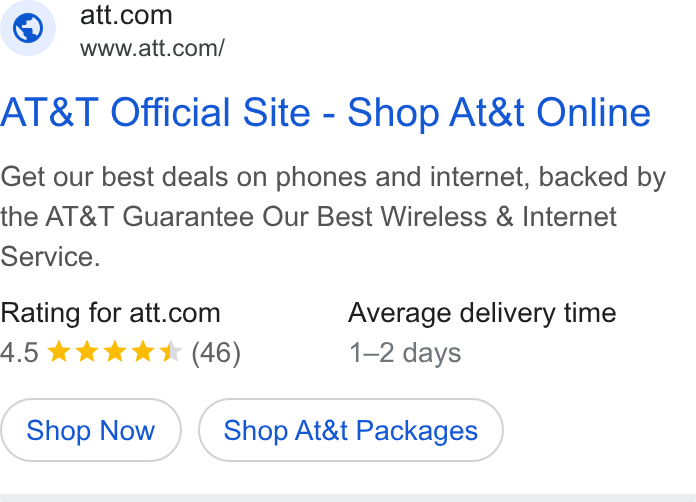This screenshot has width=696, height=502.
Task: Click the first gold rating star
Action: pyautogui.click(x=59, y=352)
